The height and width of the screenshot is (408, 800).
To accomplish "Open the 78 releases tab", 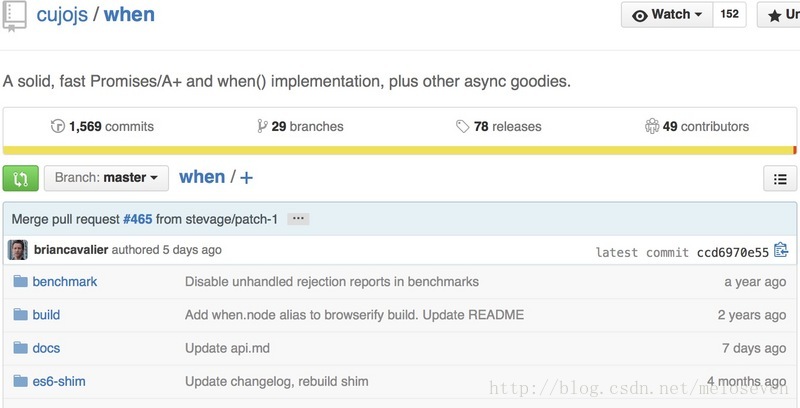I will pos(498,126).
